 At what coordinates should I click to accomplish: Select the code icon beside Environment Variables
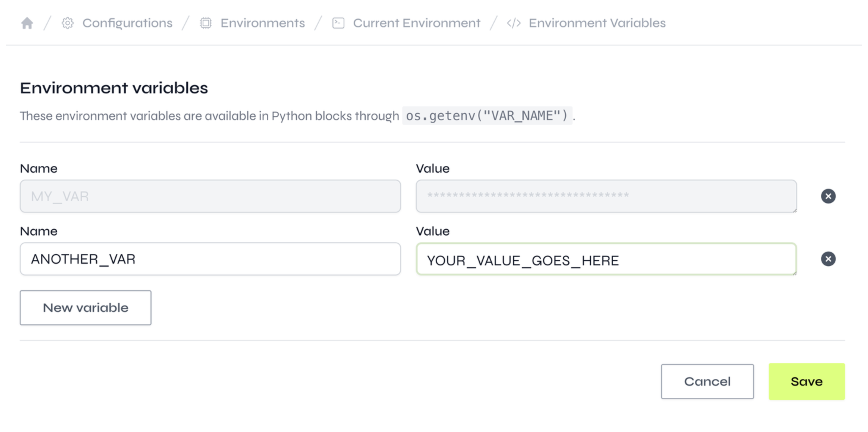[514, 23]
